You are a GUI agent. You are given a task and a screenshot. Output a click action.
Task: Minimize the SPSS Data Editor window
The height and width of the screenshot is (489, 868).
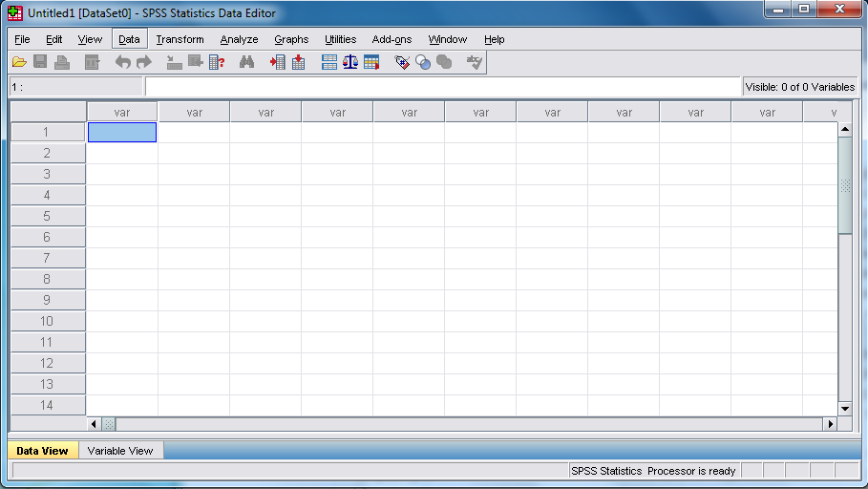778,10
